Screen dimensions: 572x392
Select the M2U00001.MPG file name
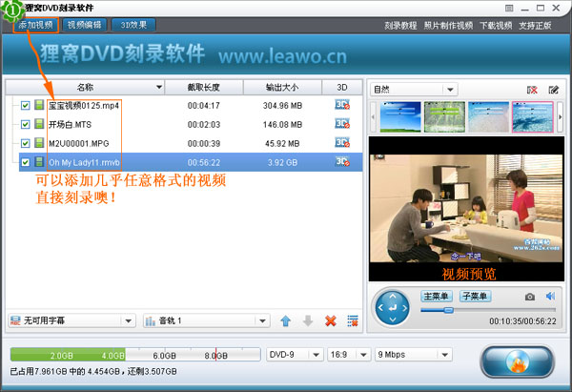point(79,143)
